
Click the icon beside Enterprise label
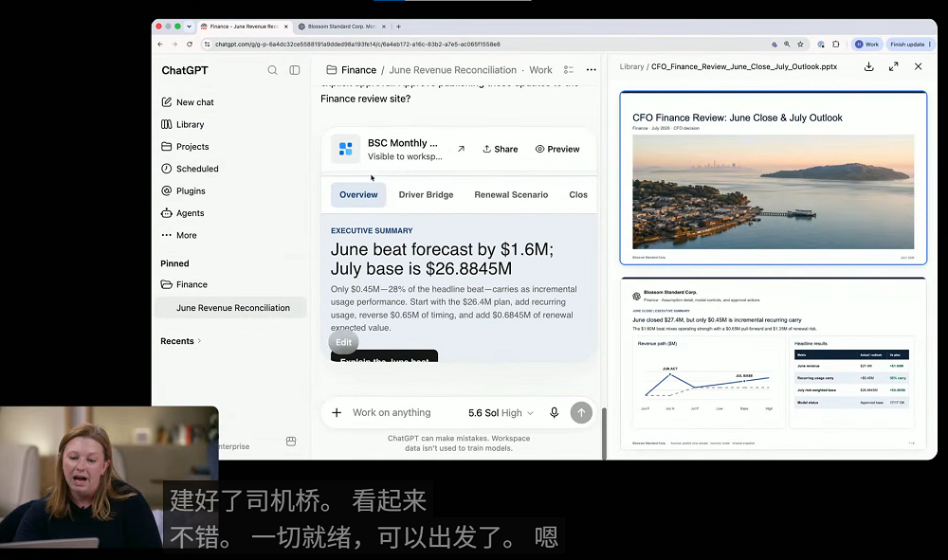(x=291, y=442)
